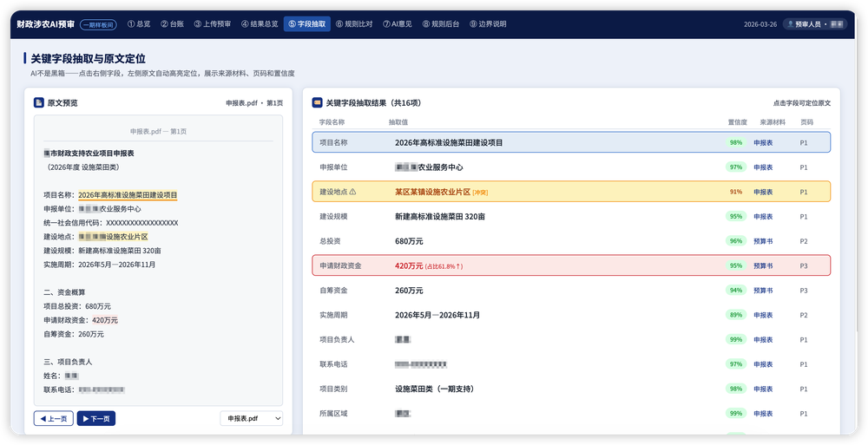The height and width of the screenshot is (445, 868).
Task: Go to previous page with 上一页
Action: [54, 418]
